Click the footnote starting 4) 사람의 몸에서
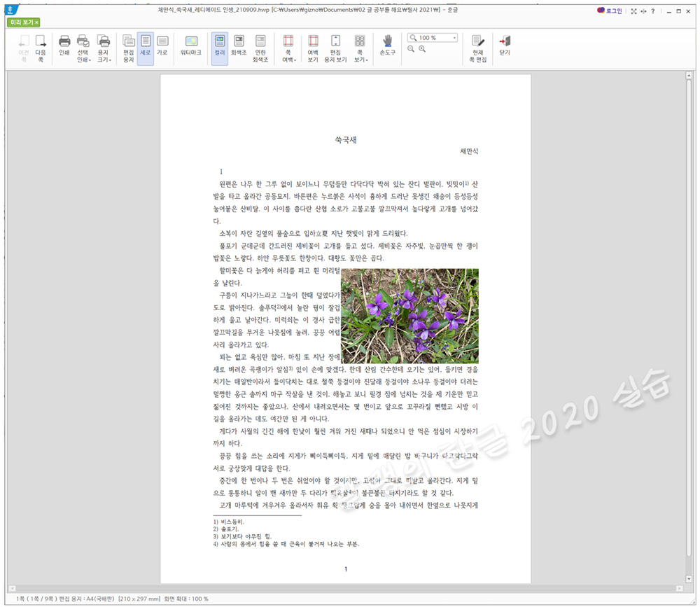This screenshot has width=700, height=607. click(286, 544)
